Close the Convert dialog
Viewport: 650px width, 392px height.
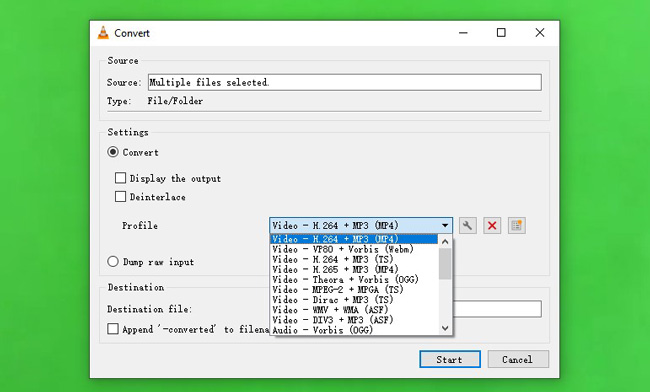tap(540, 32)
